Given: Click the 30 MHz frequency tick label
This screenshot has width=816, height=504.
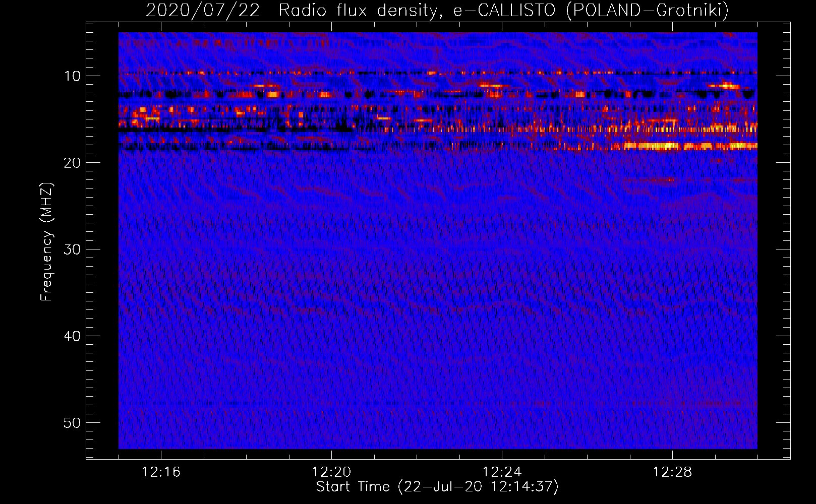Looking at the screenshot, I should coord(73,249).
